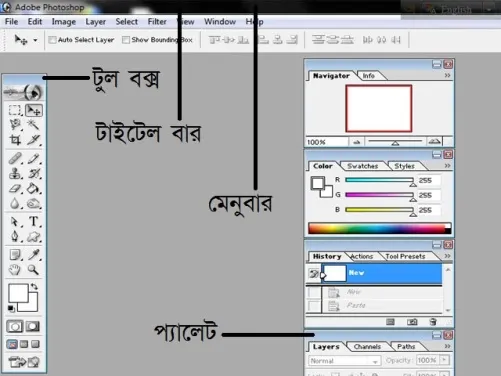Open the Layer menu
Image resolution: width=501 pixels, height=376 pixels.
coord(95,22)
